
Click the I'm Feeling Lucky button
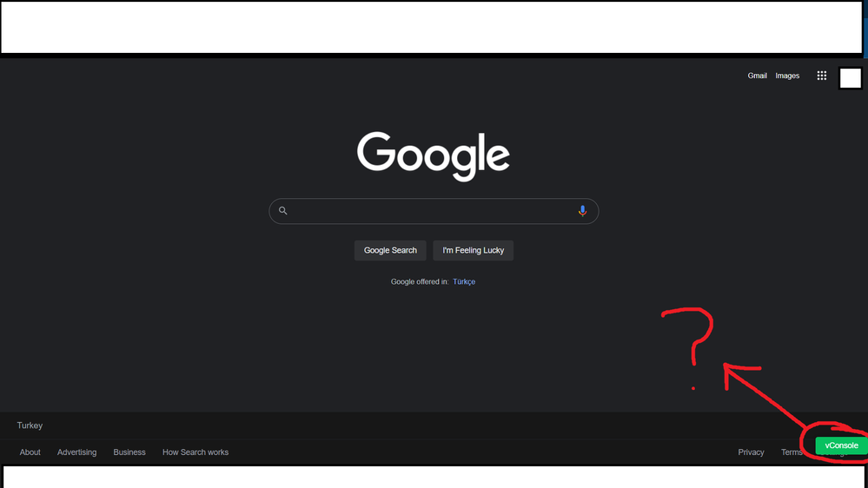click(474, 251)
